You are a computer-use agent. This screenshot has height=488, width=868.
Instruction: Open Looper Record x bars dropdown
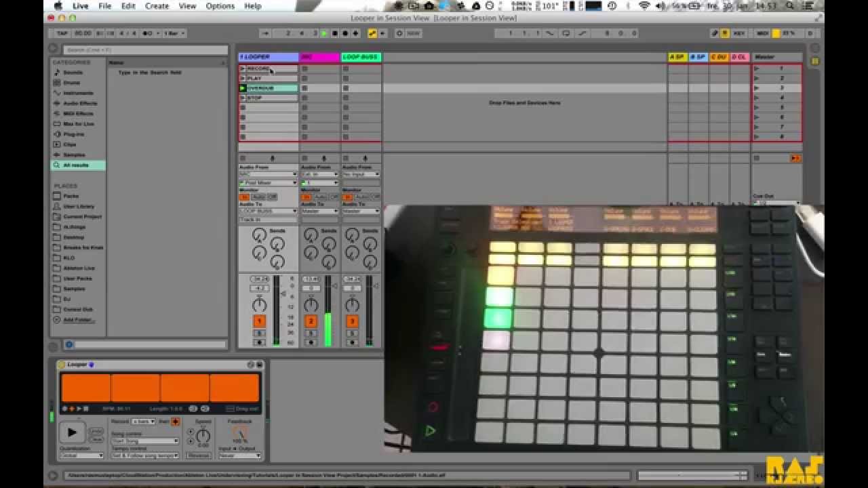(142, 422)
